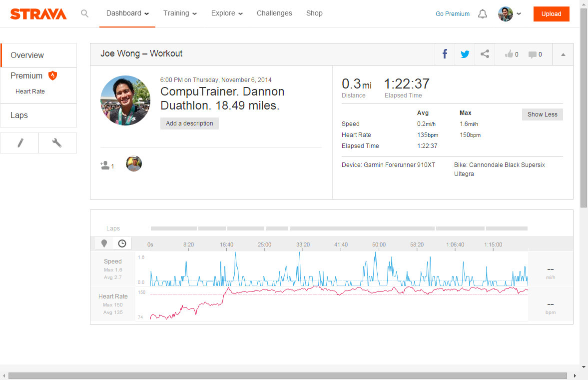Click the search magnifier icon
The width and height of the screenshot is (588, 380).
pyautogui.click(x=84, y=13)
